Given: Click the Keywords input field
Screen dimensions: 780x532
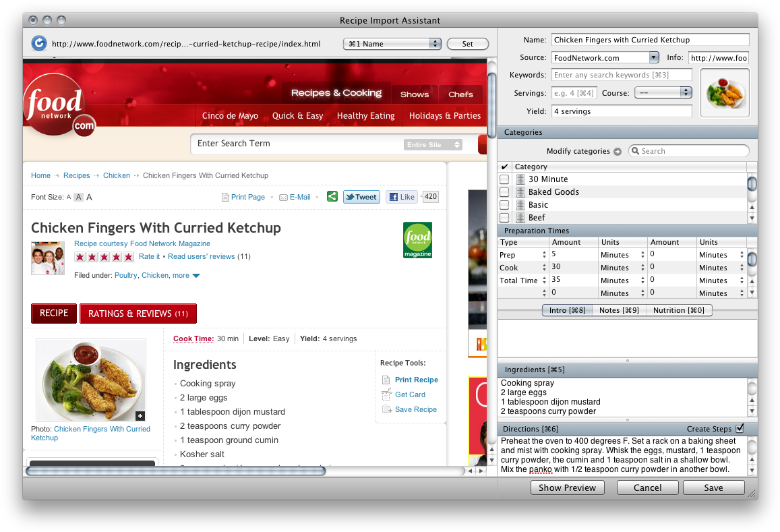Looking at the screenshot, I should point(622,75).
